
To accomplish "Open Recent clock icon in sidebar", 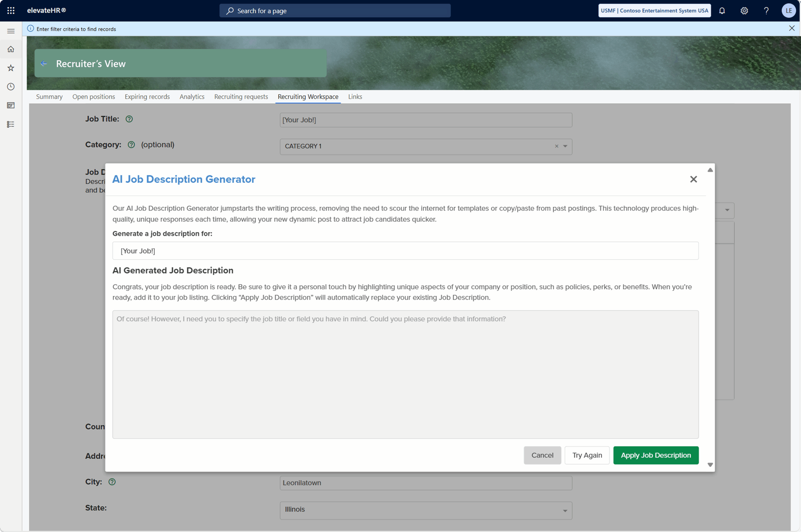I will tap(11, 87).
